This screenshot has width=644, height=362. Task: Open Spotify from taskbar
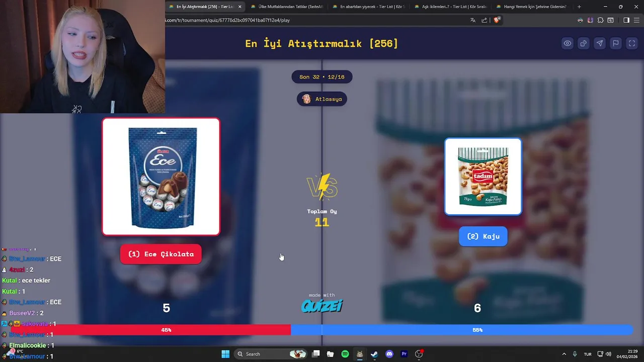(x=345, y=354)
